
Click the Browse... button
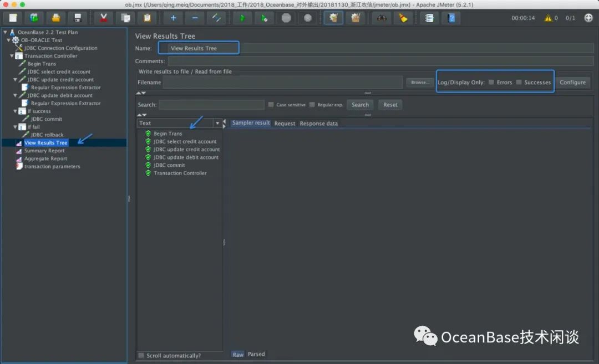tap(420, 83)
